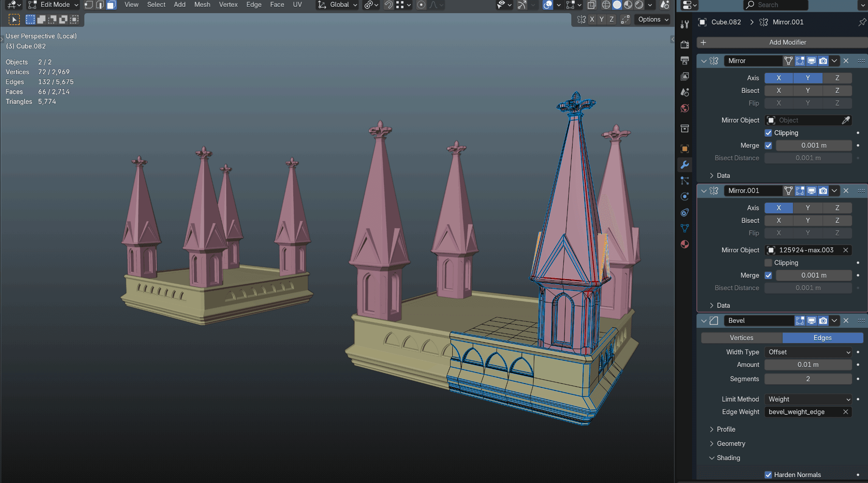
Task: Open viewport Options dropdown
Action: [x=653, y=20]
